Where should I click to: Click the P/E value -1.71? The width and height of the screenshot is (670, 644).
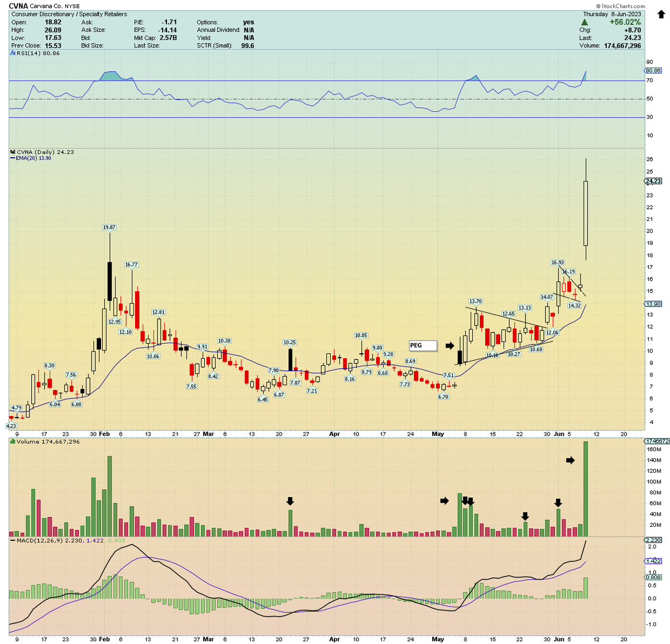pos(170,22)
